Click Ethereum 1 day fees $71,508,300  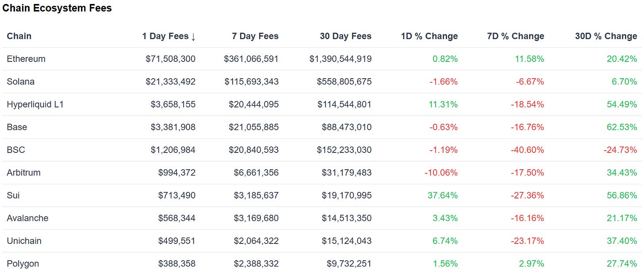(x=171, y=59)
